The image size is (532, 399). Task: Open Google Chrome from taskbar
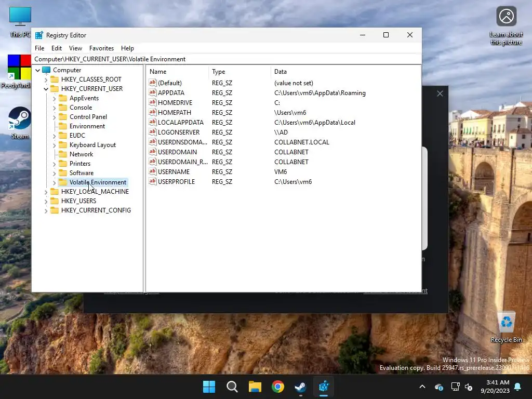278,387
